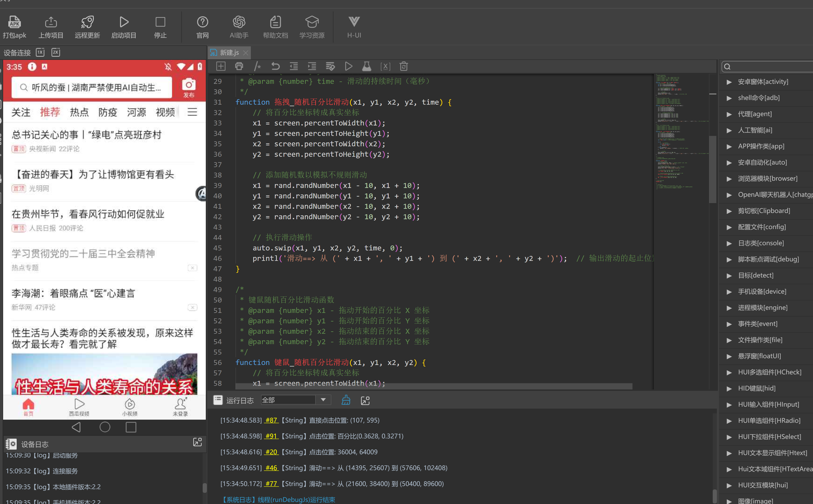Open 帮助文档 documentation
The image size is (813, 504).
[275, 27]
